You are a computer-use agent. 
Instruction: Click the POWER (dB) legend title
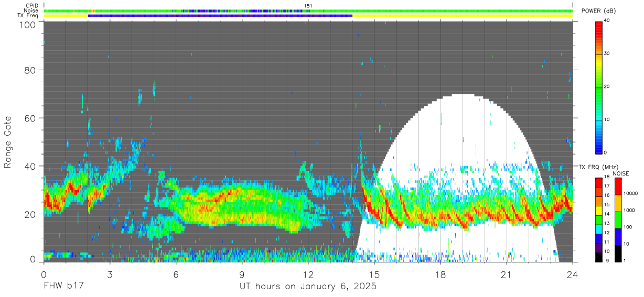click(x=598, y=10)
